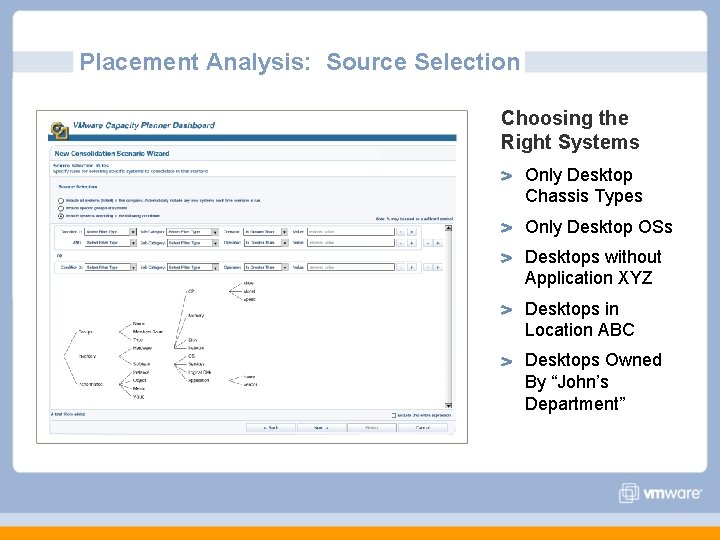The height and width of the screenshot is (540, 720).
Task: Click the slide title 'Placement Analysis: Source Selection'
Action: [x=299, y=62]
